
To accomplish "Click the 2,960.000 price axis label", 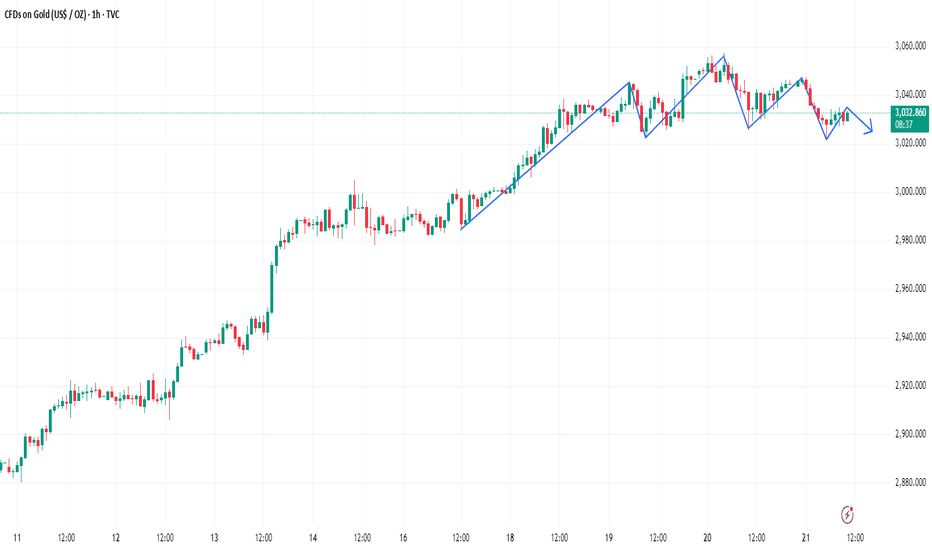I will [911, 288].
